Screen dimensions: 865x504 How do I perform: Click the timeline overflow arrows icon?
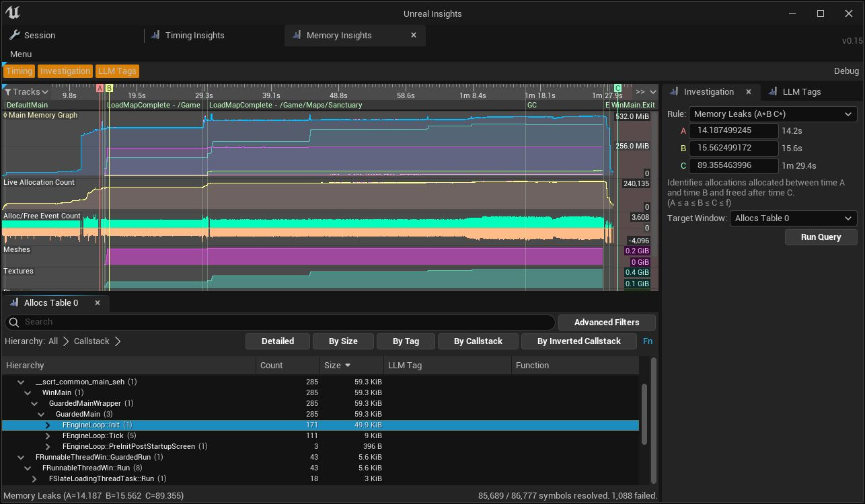click(640, 91)
